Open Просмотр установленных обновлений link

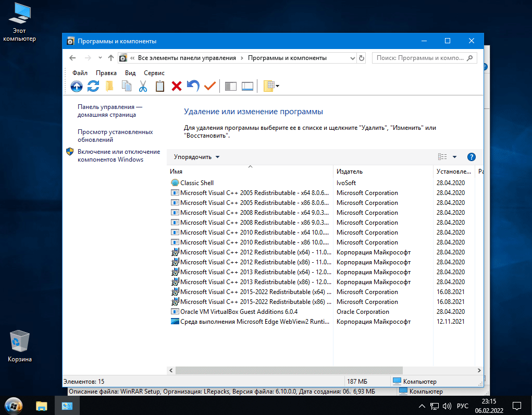115,136
